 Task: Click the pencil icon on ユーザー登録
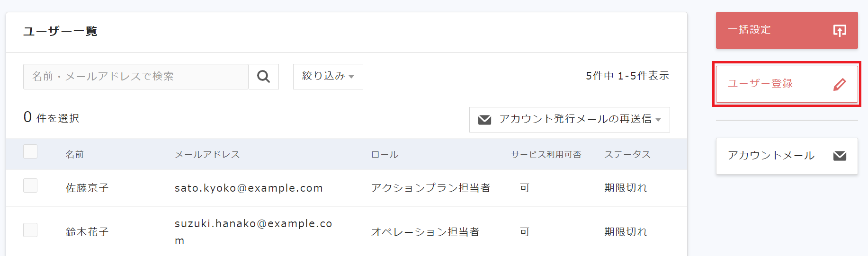[x=840, y=85]
